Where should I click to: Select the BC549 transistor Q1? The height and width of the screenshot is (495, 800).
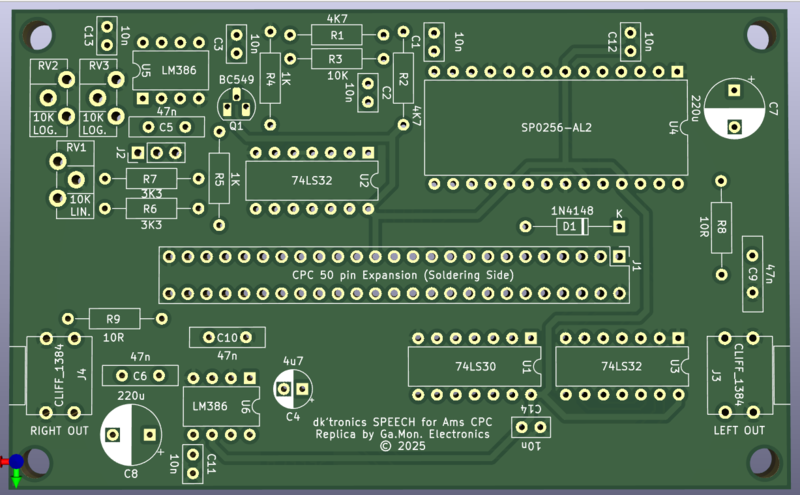(x=236, y=103)
